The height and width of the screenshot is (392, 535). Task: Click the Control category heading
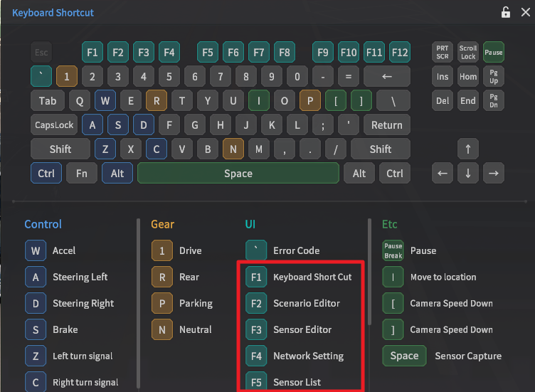point(43,224)
